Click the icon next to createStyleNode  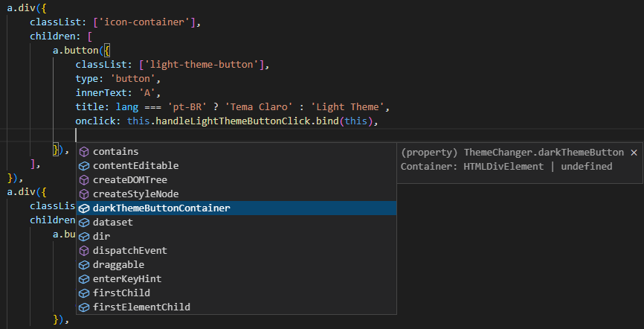(x=84, y=194)
